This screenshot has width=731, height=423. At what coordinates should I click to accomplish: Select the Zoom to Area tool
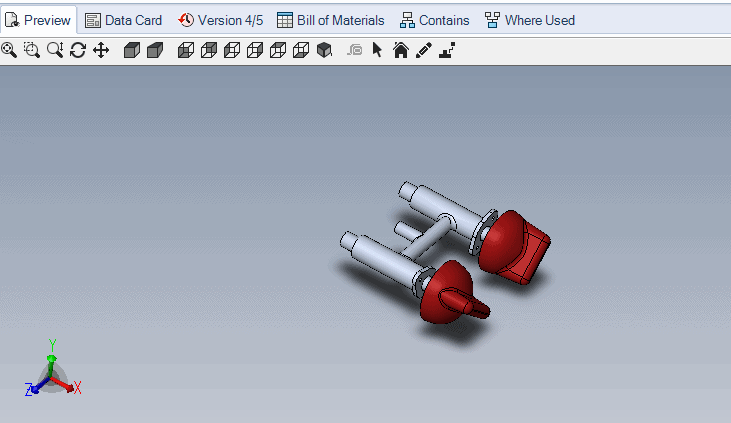pos(32,50)
